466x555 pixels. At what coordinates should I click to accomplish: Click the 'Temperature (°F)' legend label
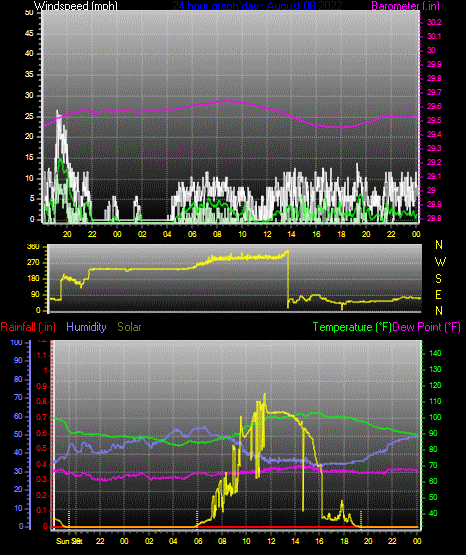352,327
